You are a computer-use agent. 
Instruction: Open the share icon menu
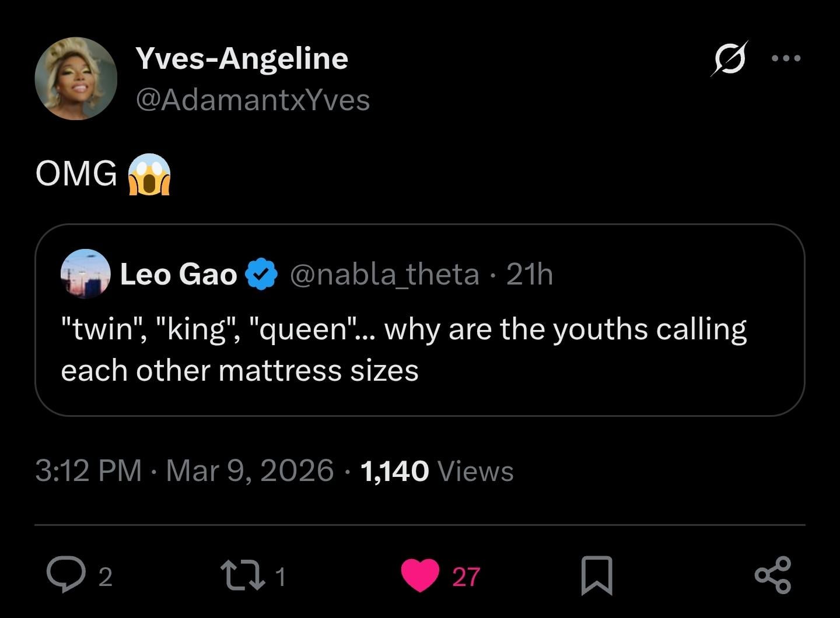(x=773, y=575)
